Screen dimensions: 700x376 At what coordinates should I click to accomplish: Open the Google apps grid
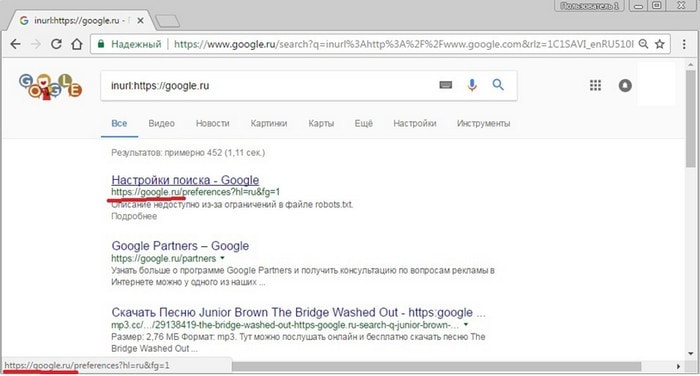[x=595, y=85]
